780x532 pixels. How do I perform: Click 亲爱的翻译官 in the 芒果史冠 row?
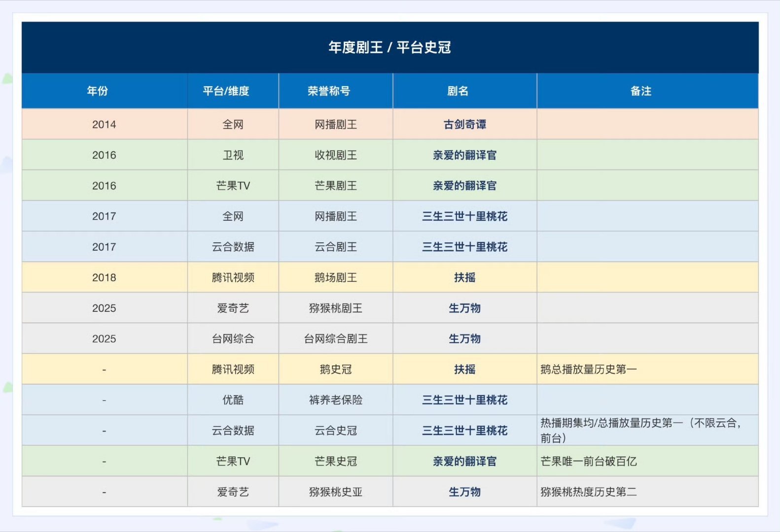point(465,462)
